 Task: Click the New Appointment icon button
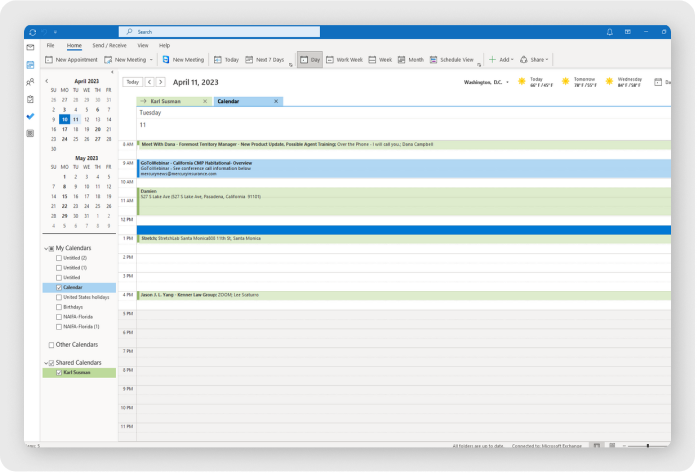pos(49,60)
